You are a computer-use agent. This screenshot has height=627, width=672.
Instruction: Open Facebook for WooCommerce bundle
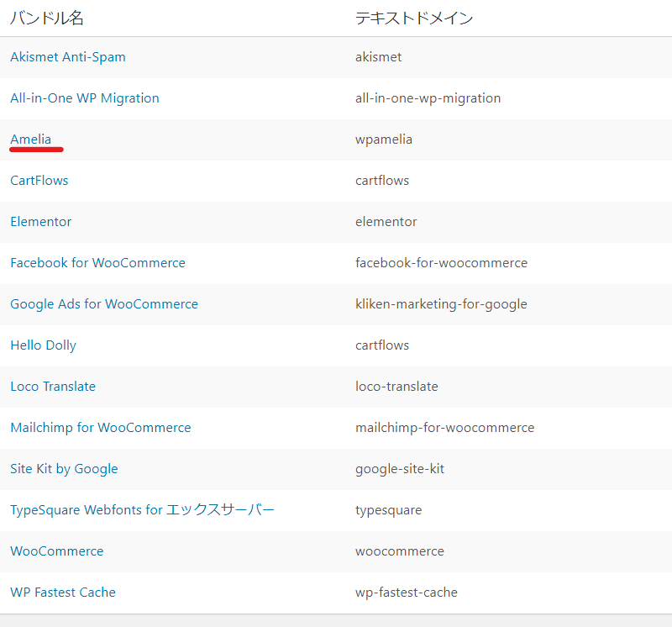97,263
